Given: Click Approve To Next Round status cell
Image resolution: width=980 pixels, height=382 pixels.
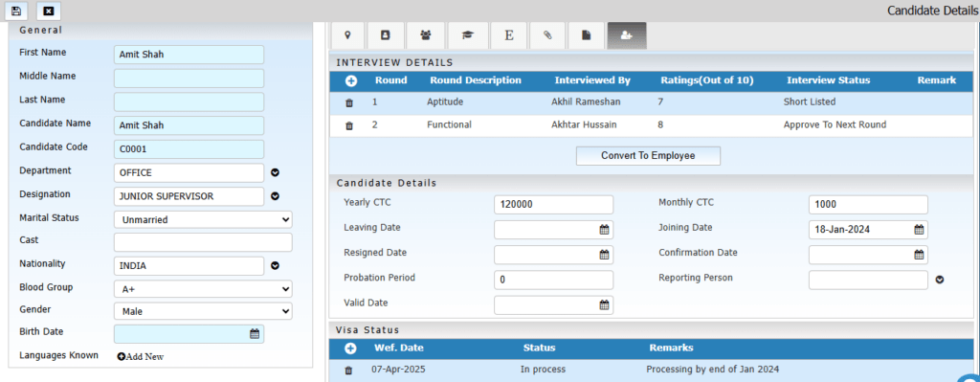Looking at the screenshot, I should 835,125.
